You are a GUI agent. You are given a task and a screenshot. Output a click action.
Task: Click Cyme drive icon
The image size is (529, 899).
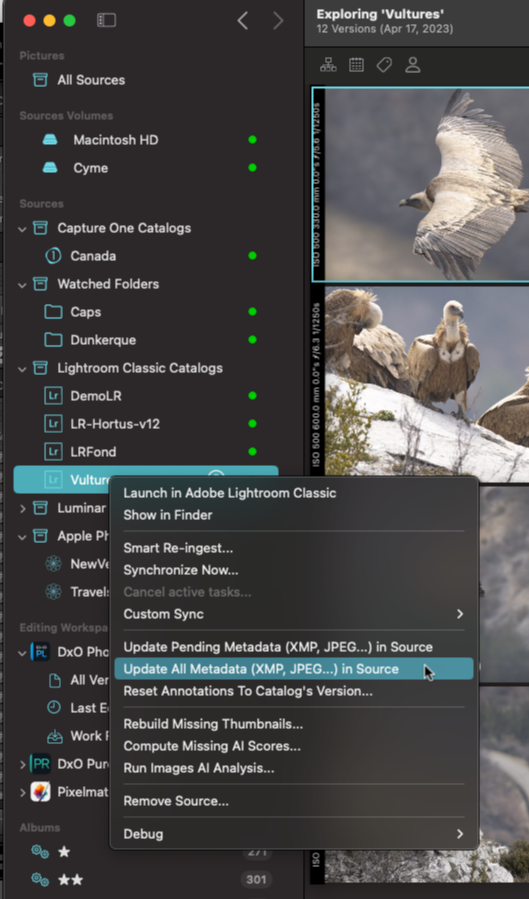50,168
